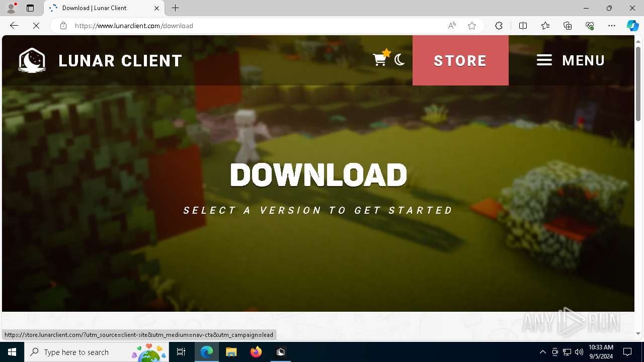Open the shopping cart icon
Screen dimensions: 644x362
pos(380,60)
